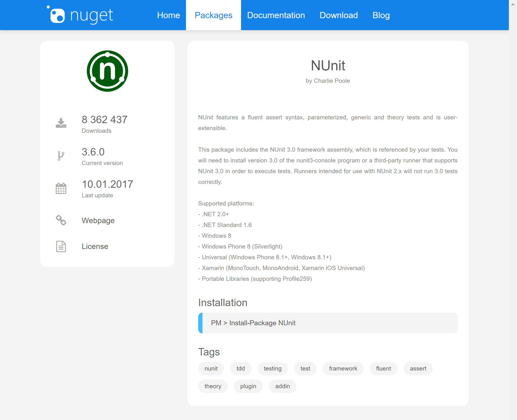Image resolution: width=517 pixels, height=420 pixels.
Task: Select the Packages navigation tab
Action: [213, 15]
